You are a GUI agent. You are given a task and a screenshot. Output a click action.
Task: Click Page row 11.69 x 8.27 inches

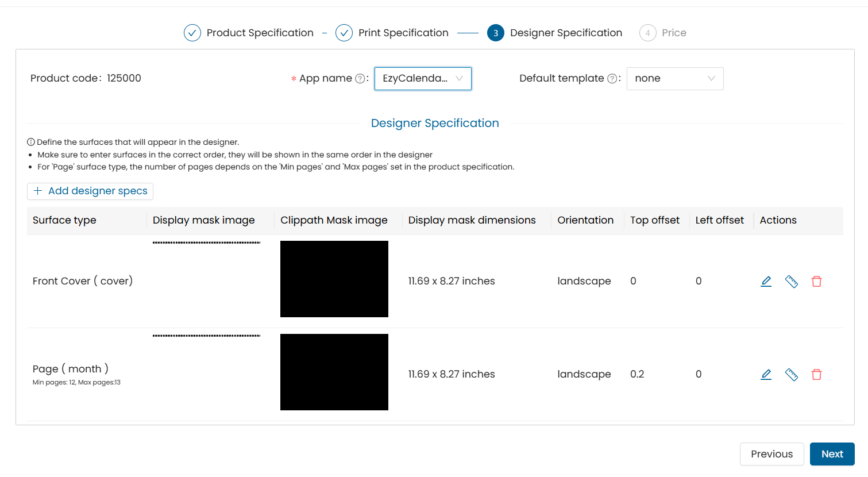[x=452, y=374]
